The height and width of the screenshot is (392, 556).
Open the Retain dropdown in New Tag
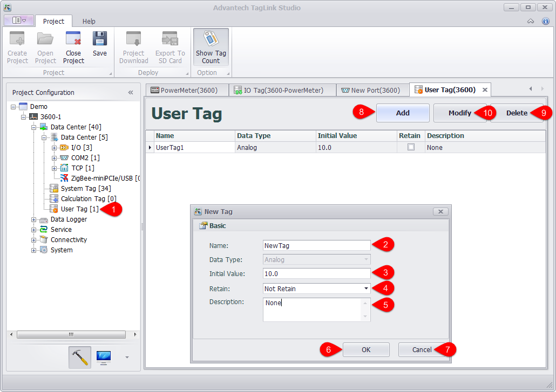(367, 288)
